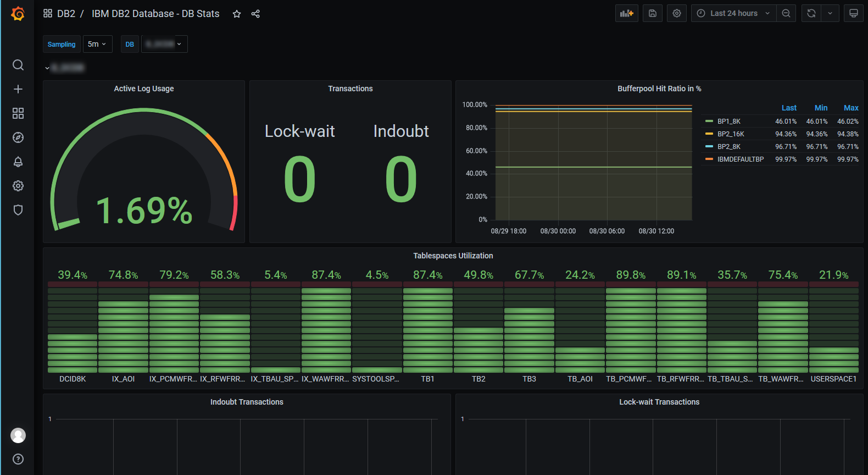Click the 89.8% TB_PCMWF utilization value
Viewport: 868px width, 475px height.
(x=631, y=275)
